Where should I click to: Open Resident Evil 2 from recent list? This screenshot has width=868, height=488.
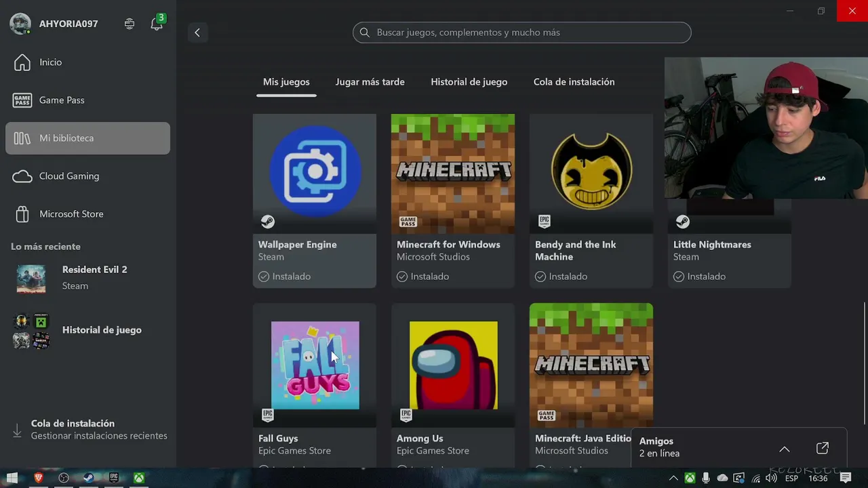click(87, 278)
